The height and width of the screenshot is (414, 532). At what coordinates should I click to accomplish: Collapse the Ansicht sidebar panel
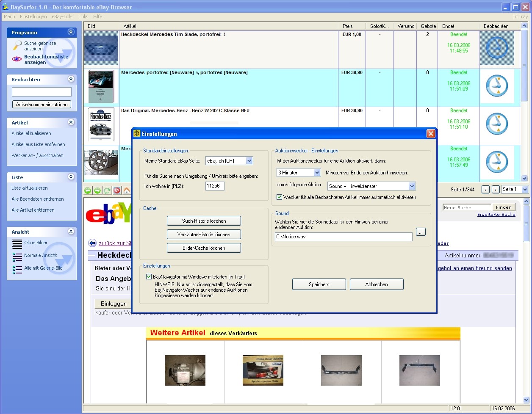71,232
